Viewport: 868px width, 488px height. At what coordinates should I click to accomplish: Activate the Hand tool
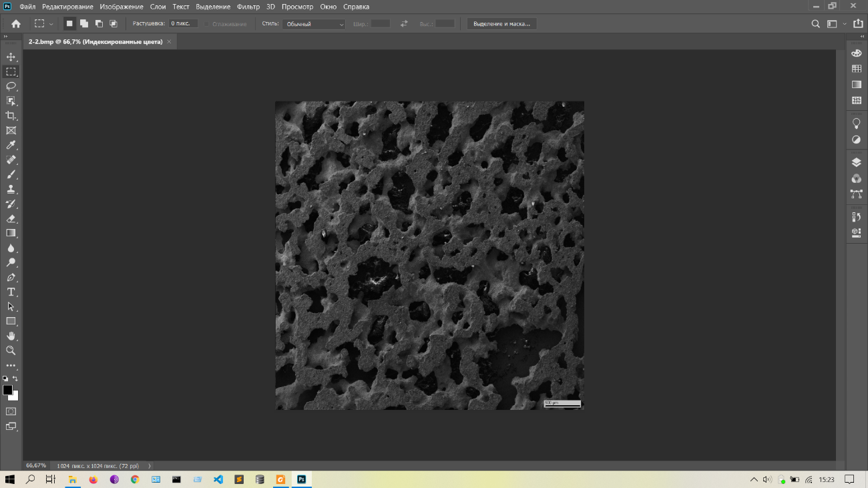pos(11,336)
